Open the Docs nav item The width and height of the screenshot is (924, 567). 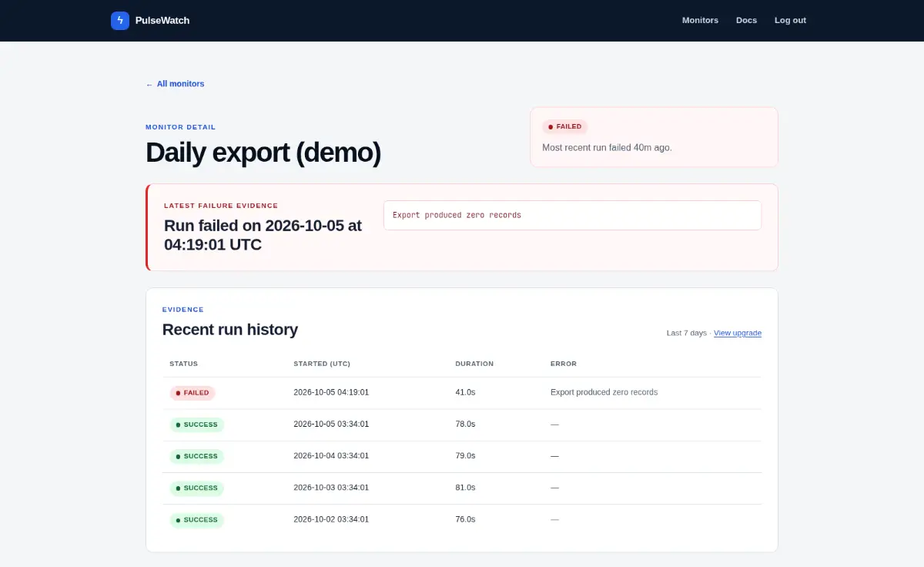(746, 21)
